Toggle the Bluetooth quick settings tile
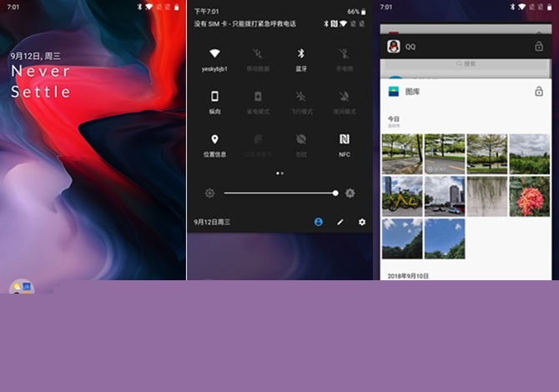Screen dimensions: 559x392 [x=300, y=54]
